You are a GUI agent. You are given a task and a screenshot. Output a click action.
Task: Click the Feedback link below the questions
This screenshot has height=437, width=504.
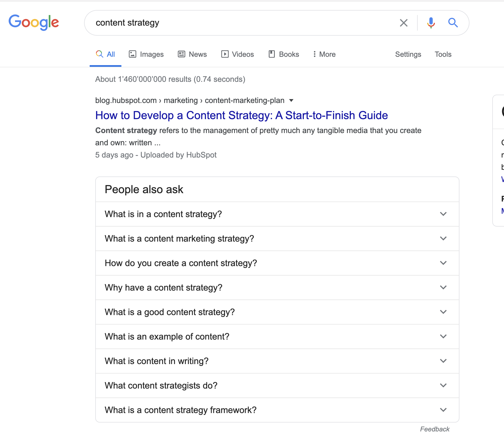click(435, 429)
